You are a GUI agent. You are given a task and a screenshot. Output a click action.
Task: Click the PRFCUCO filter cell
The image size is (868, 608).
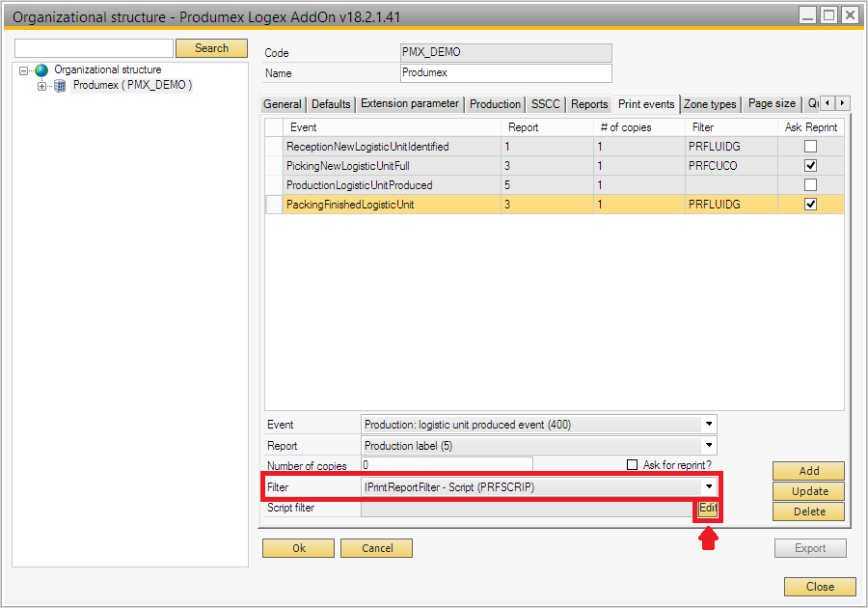[x=731, y=166]
